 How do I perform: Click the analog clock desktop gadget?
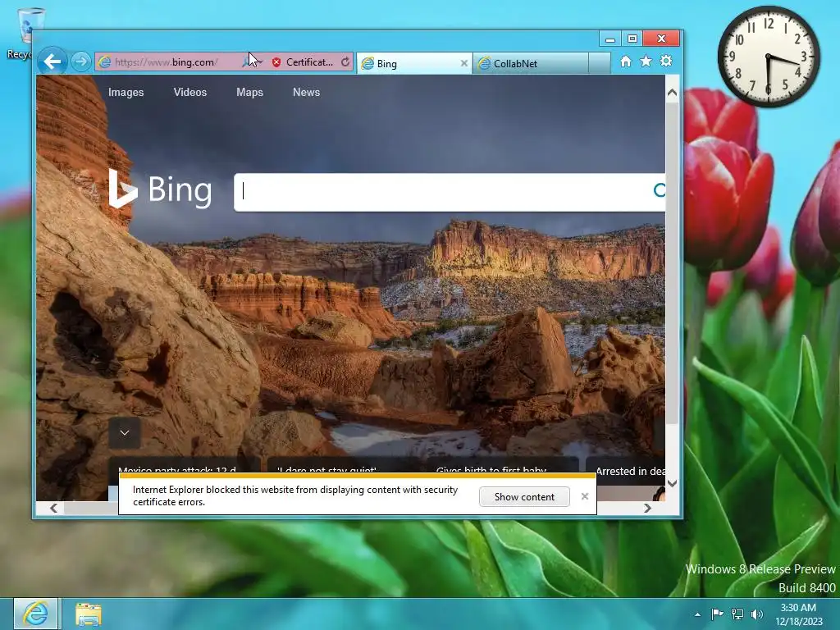click(769, 57)
